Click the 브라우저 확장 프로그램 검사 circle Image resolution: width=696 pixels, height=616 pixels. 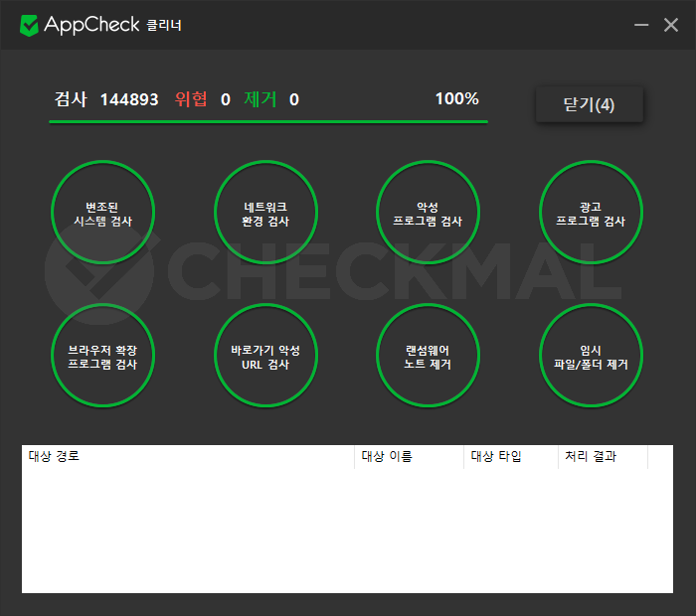coord(102,357)
